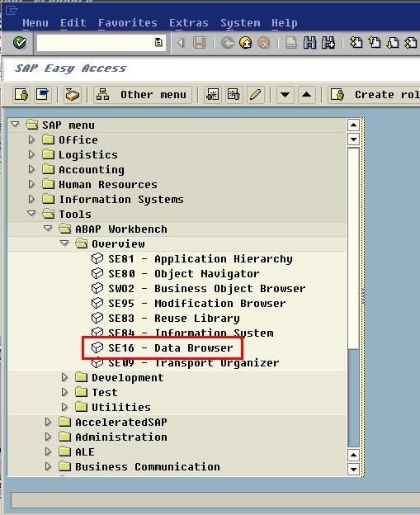The height and width of the screenshot is (515, 420).
Task: Click the Change Favorites pencil icon
Action: (x=256, y=95)
